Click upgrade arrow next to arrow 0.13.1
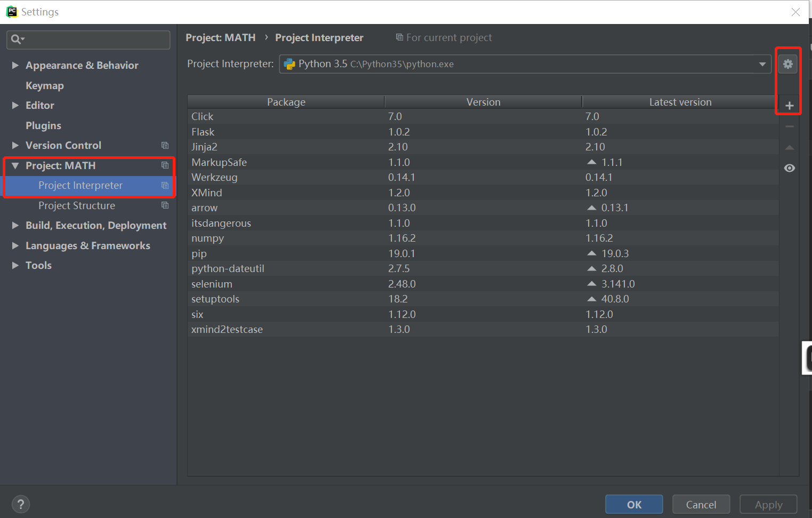This screenshot has height=518, width=812. click(592, 208)
